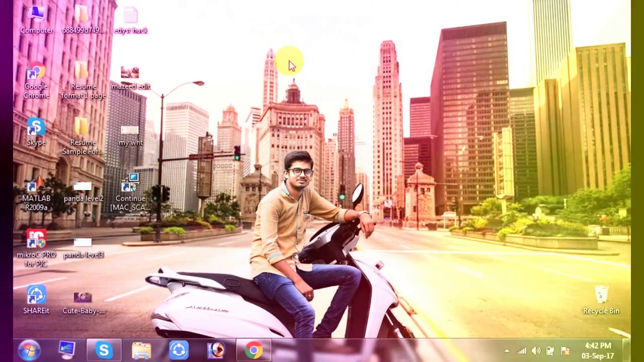Select the SHAREit desktop shortcut
This screenshot has width=644, height=362.
[36, 300]
